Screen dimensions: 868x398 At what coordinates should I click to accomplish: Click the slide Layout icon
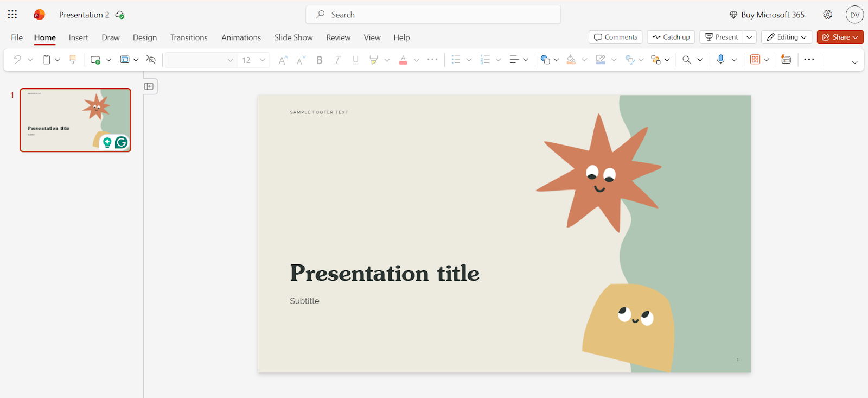click(x=125, y=60)
